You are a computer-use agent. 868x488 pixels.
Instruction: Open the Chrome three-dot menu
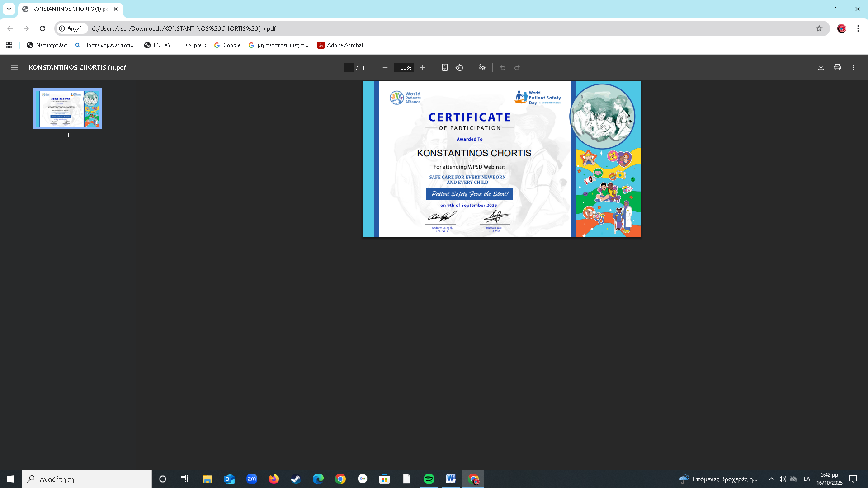point(858,28)
